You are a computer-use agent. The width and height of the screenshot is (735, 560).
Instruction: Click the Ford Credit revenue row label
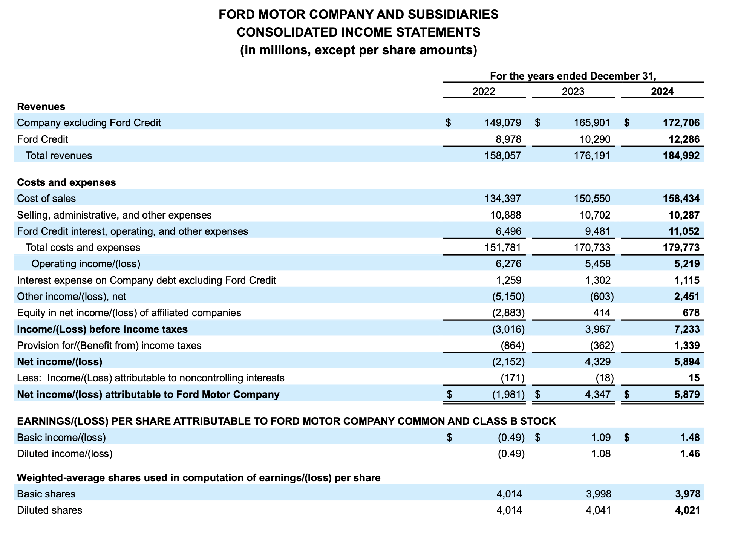point(43,139)
